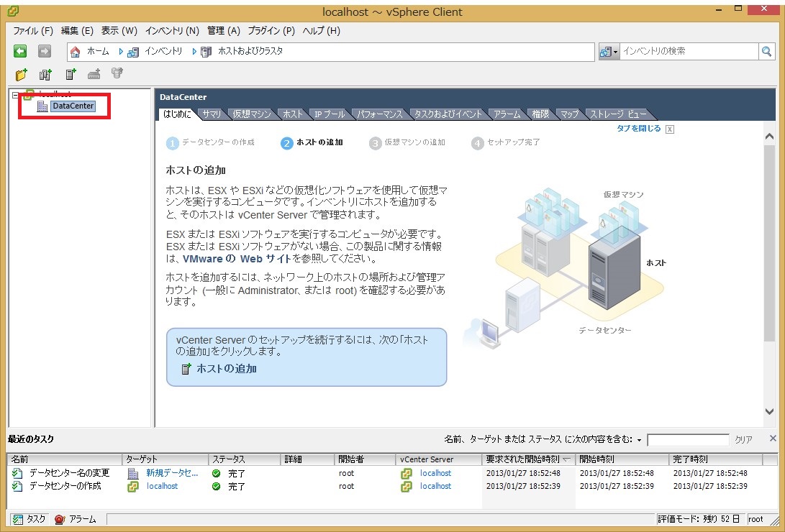Viewport: 785px width, 532px height.
Task: Click the grayed-out datastore cylinders toolbar icon
Action: (x=117, y=74)
